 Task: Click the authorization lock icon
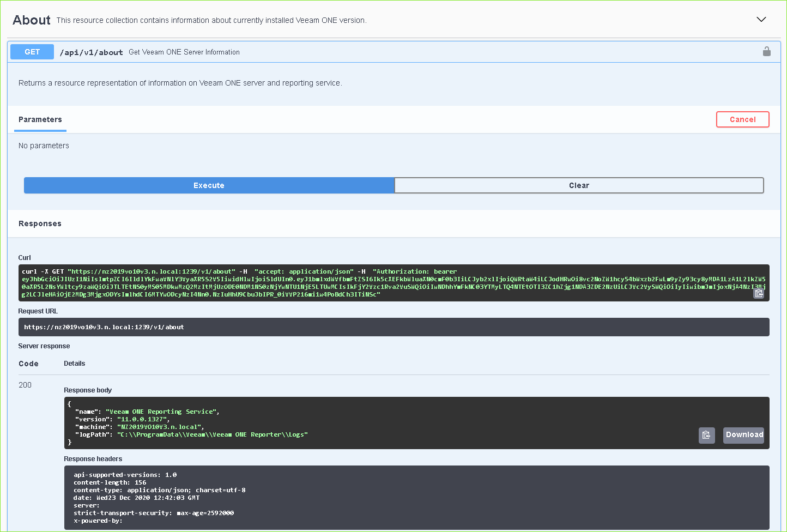(x=767, y=52)
